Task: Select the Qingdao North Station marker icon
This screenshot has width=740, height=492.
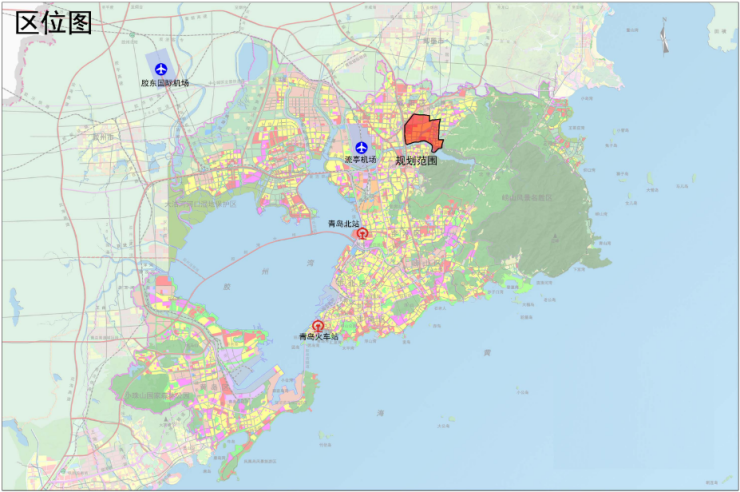Action: pyautogui.click(x=362, y=234)
